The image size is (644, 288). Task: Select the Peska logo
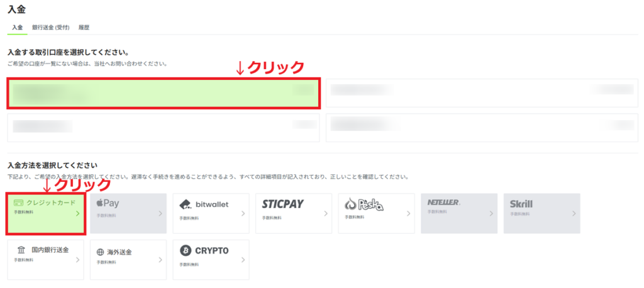pos(364,204)
